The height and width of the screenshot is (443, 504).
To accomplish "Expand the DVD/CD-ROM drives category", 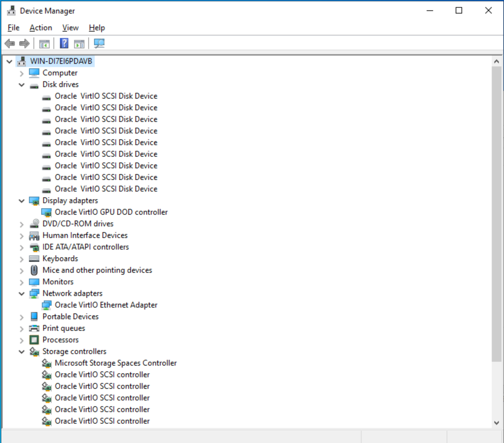I will coord(22,224).
